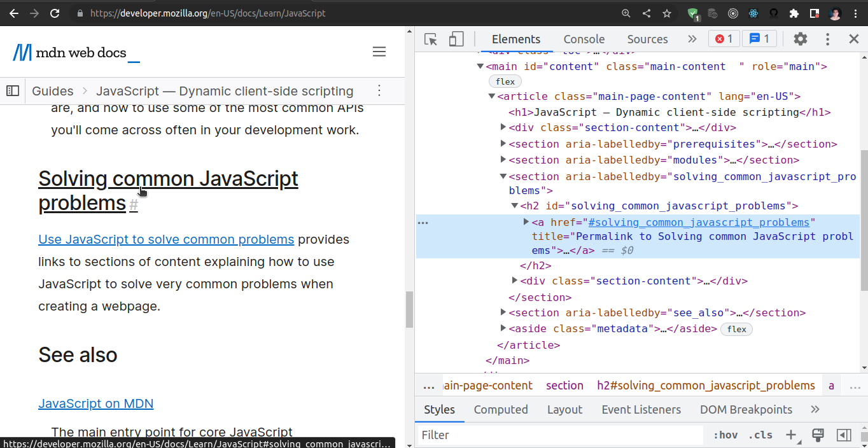Select the inspect element cursor tool
Image resolution: width=868 pixels, height=448 pixels.
(431, 39)
